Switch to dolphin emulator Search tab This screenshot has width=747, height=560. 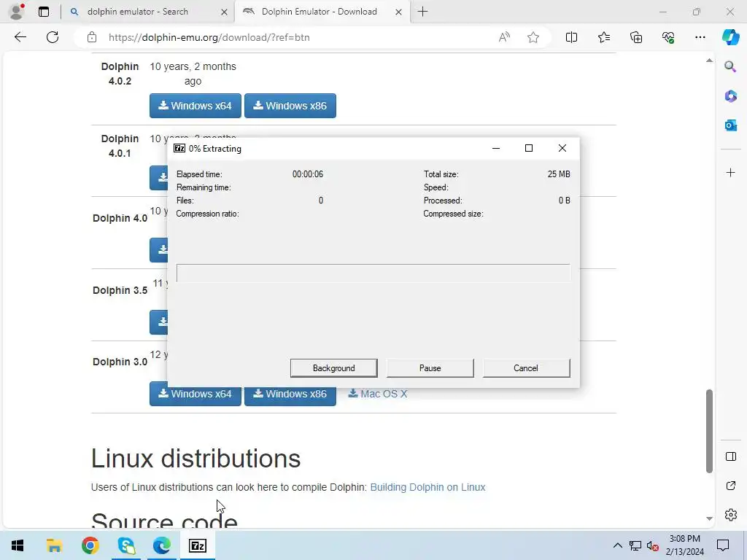point(138,12)
